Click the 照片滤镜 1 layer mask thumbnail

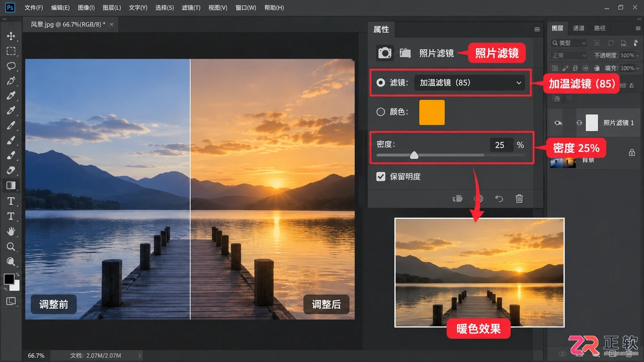pyautogui.click(x=592, y=122)
